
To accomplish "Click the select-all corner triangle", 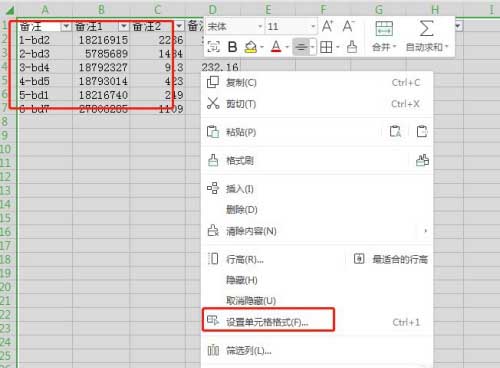I will click(x=9, y=11).
